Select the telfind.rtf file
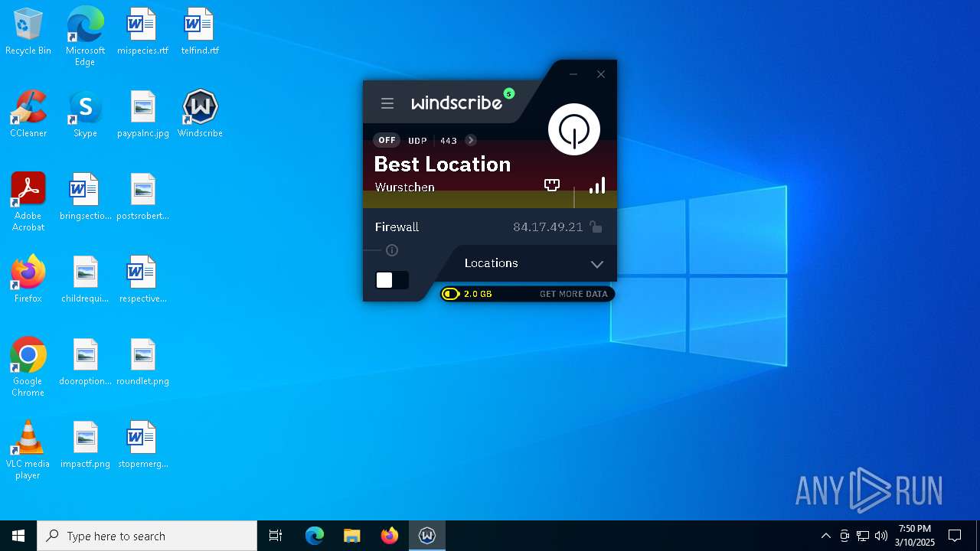The height and width of the screenshot is (551, 980). point(200,32)
